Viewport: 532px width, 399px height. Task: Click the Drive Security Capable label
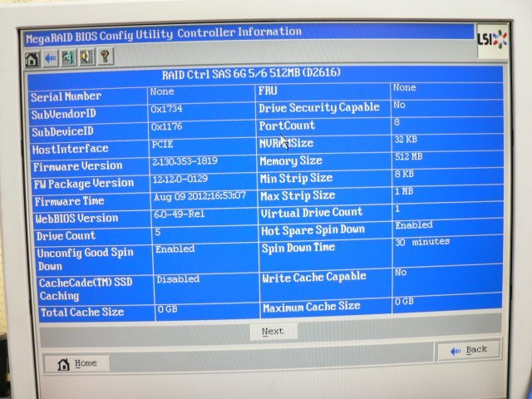click(x=319, y=108)
